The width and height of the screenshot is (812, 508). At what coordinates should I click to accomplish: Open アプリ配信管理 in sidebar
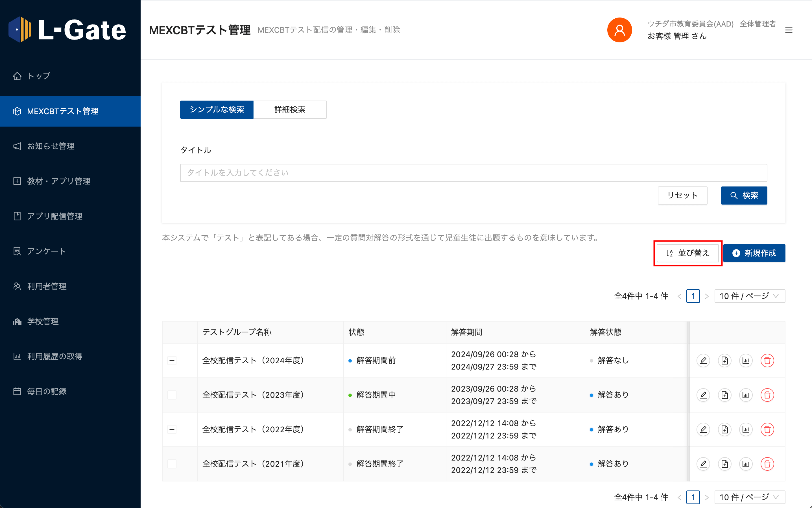point(70,216)
